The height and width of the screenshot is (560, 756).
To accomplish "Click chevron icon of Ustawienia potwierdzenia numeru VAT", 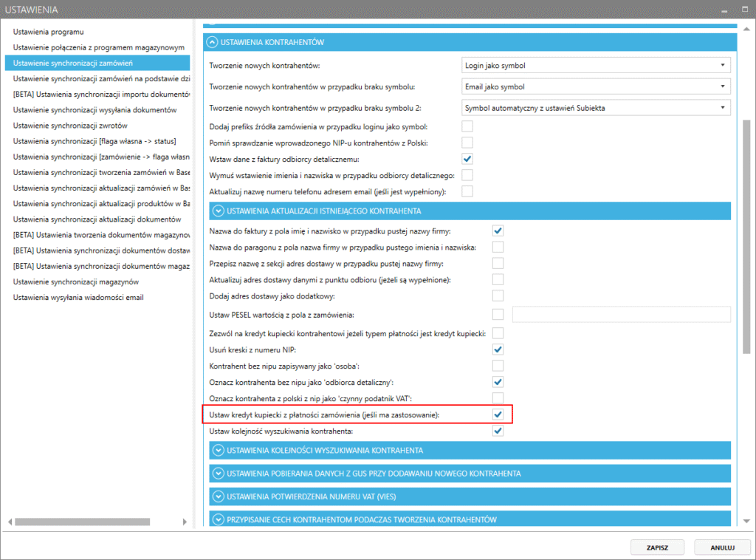I will [217, 496].
